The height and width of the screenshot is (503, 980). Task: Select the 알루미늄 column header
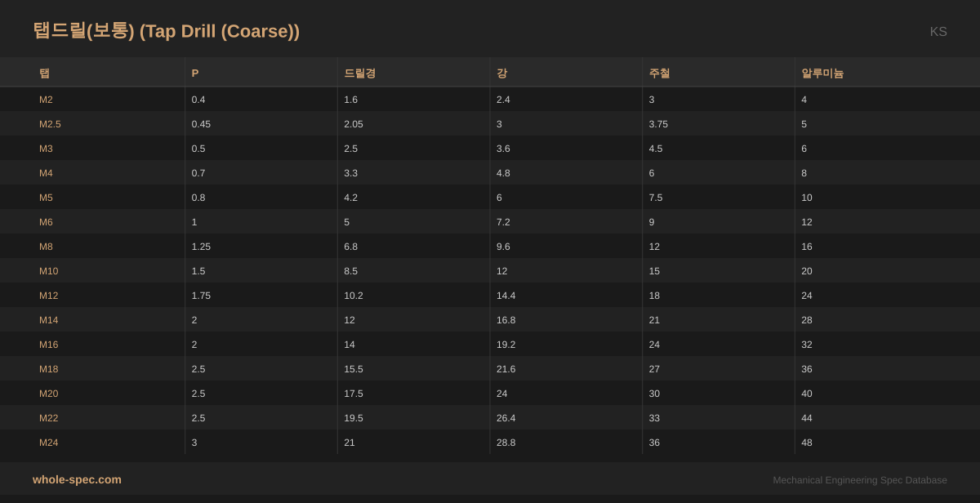click(x=822, y=73)
